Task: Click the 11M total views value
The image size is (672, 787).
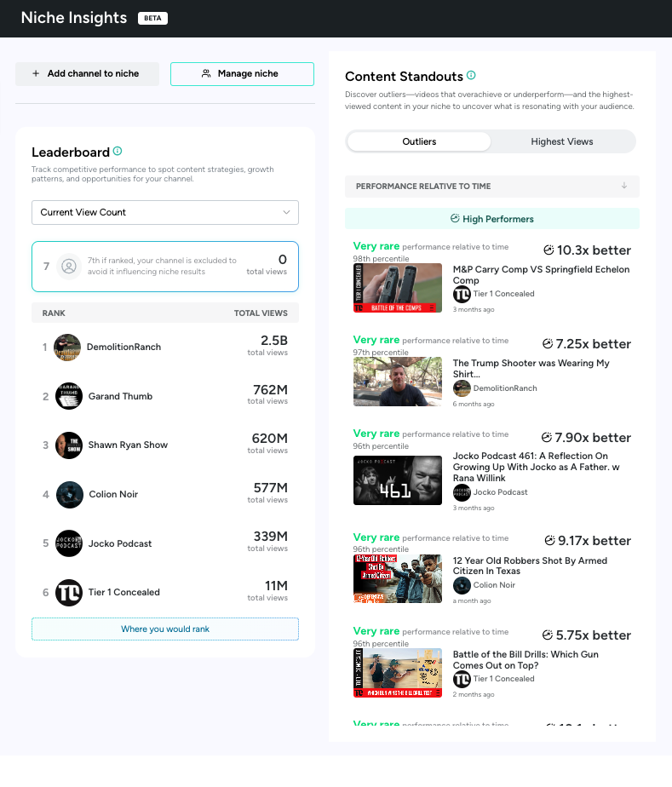Action: (x=276, y=585)
